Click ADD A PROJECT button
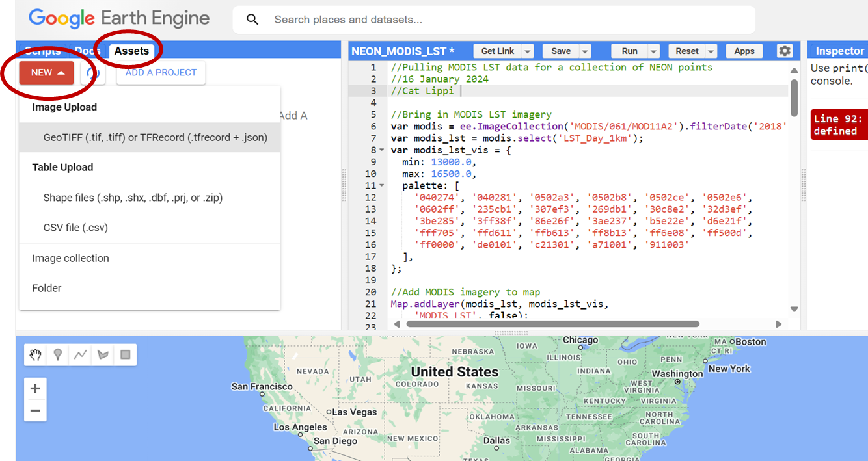 click(x=161, y=73)
